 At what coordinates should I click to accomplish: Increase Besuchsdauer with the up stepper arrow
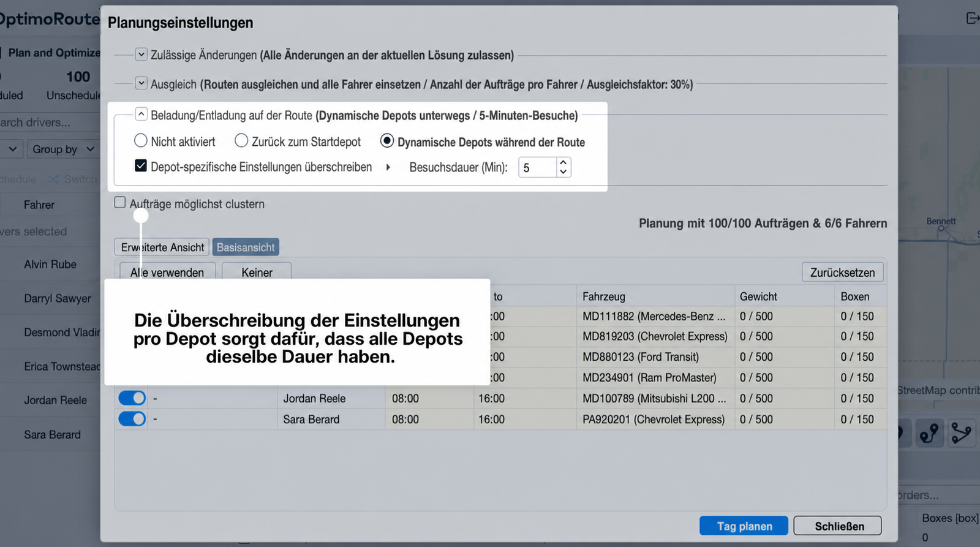pos(563,163)
